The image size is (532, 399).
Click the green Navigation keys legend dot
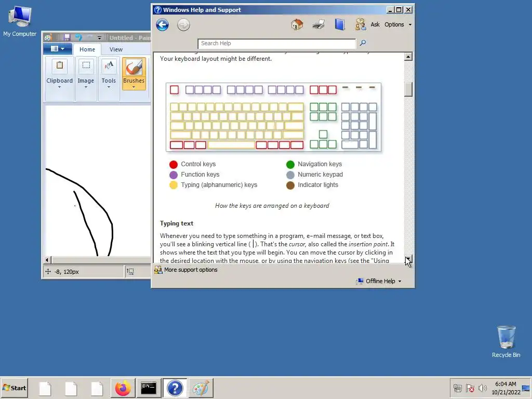[x=290, y=165]
